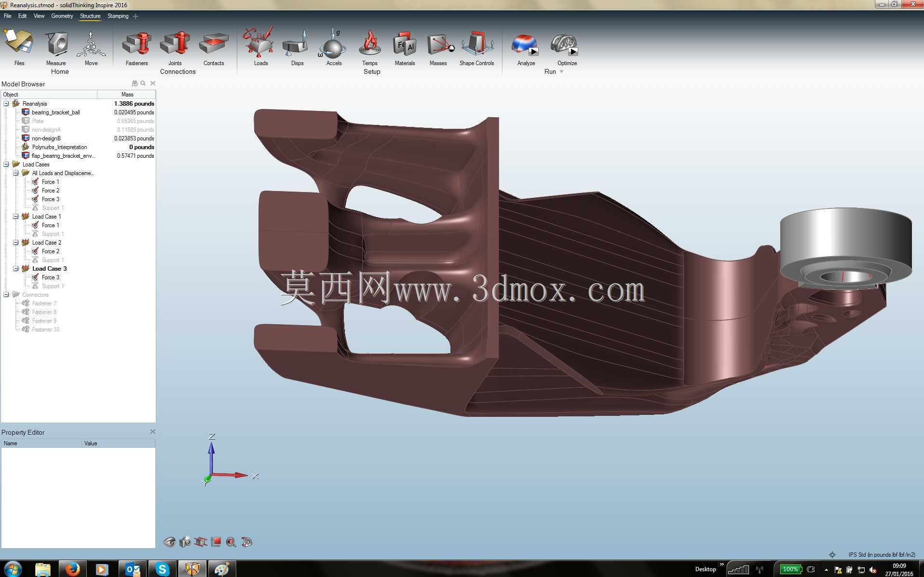Viewport: 924px width, 577px height.
Task: Close the Property Editor panel
Action: coord(153,432)
